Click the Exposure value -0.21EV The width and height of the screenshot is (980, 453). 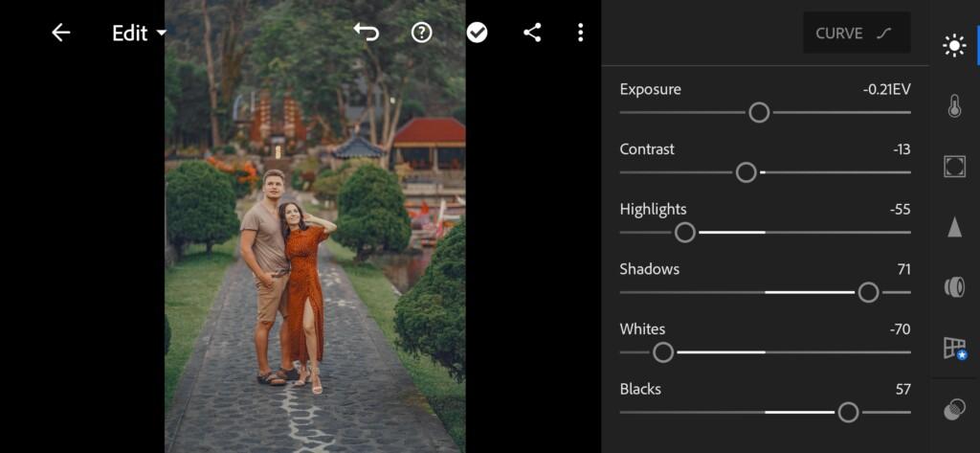point(886,89)
